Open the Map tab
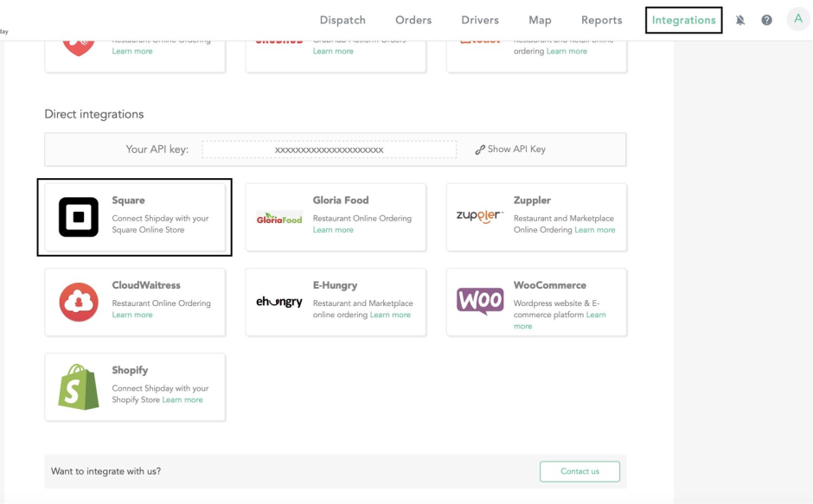 pos(540,20)
